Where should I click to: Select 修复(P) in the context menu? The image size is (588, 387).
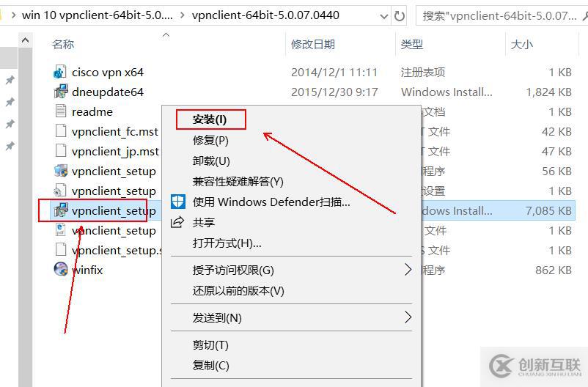(x=210, y=140)
